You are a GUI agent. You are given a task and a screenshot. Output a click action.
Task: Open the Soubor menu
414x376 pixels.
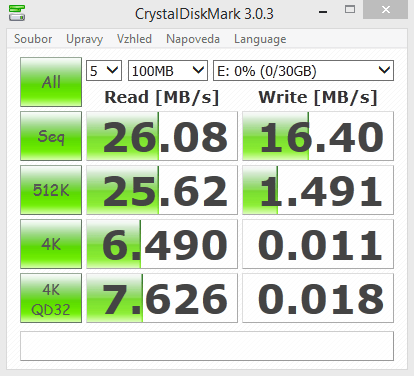[x=33, y=39]
